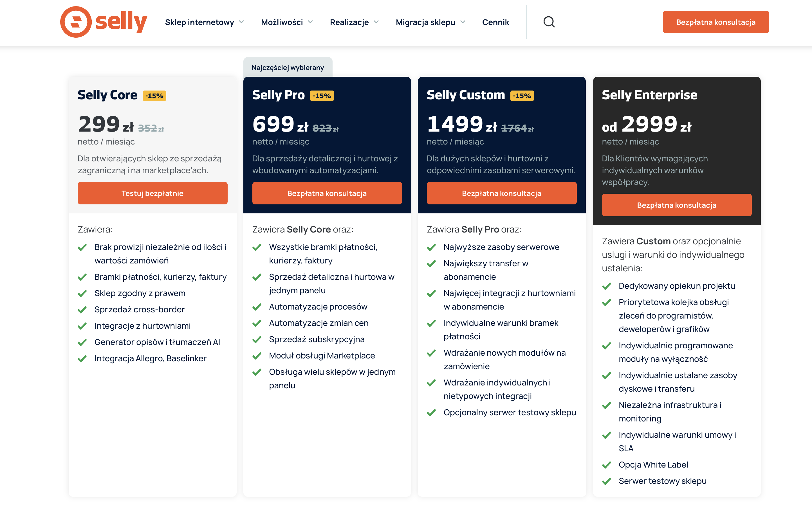Viewport: 812px width, 510px height.
Task: Click the checkmark beside Moduł obsługi Marketplace
Action: pyautogui.click(x=257, y=356)
